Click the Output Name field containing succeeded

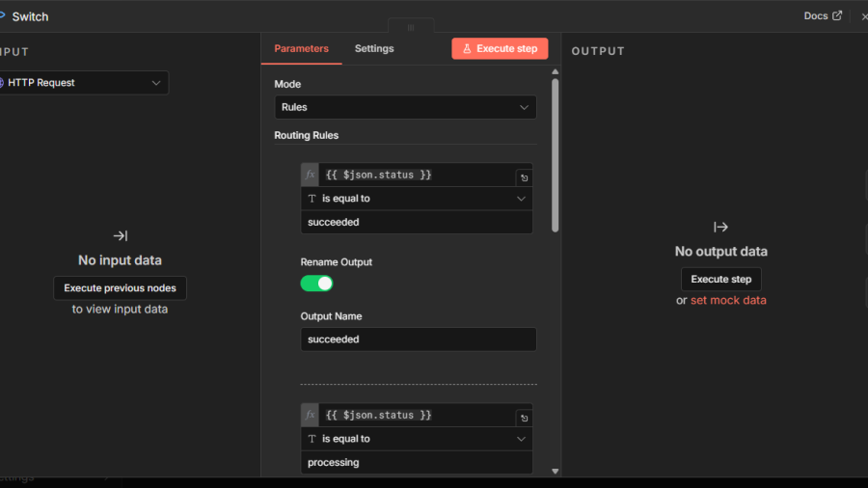tap(418, 339)
